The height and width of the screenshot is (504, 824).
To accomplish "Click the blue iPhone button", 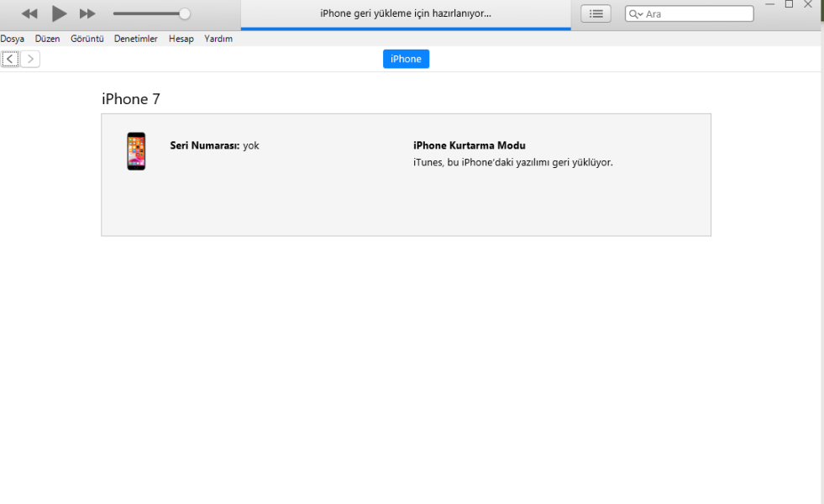I will pyautogui.click(x=406, y=59).
